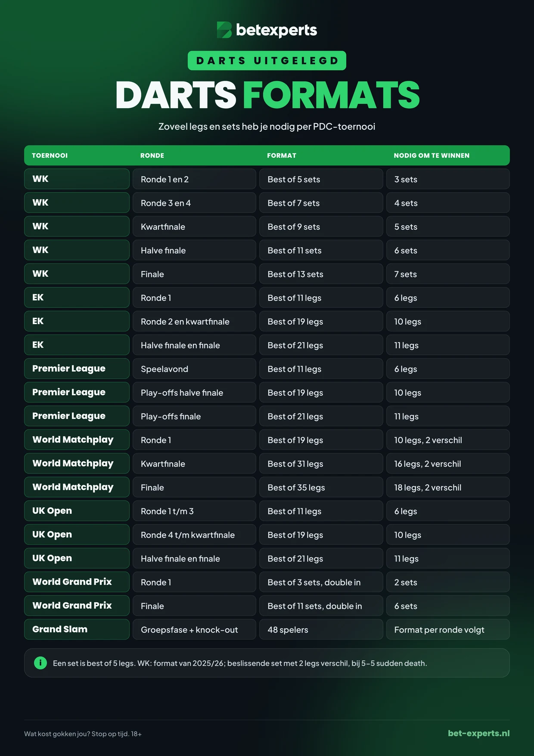Click the 'DARTS FORMATS' main title
534x756 pixels.
point(267,95)
